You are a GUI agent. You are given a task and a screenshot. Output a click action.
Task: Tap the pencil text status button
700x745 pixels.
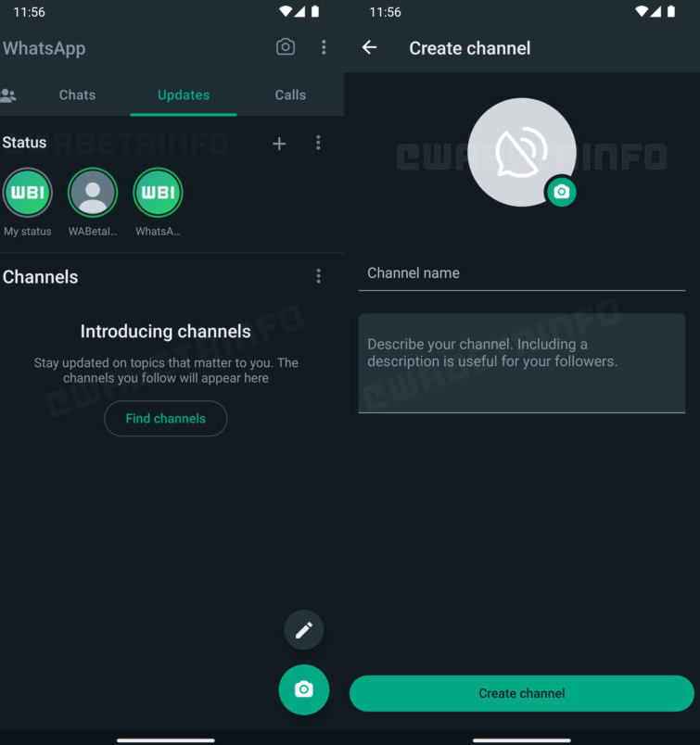[x=303, y=630]
